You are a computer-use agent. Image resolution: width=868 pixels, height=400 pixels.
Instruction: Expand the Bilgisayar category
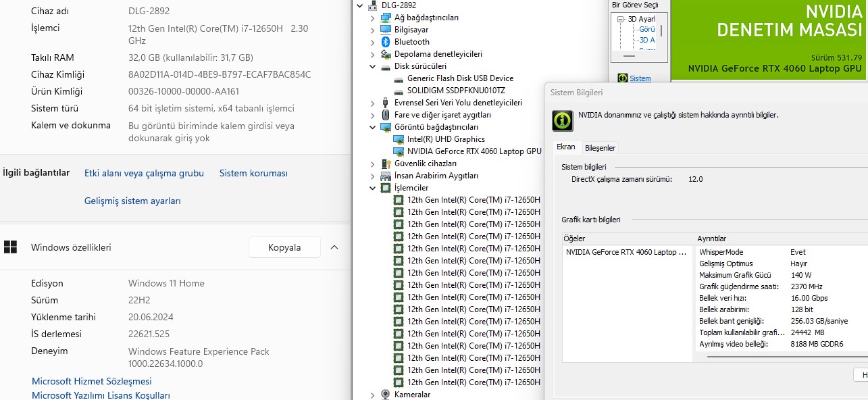(372, 30)
